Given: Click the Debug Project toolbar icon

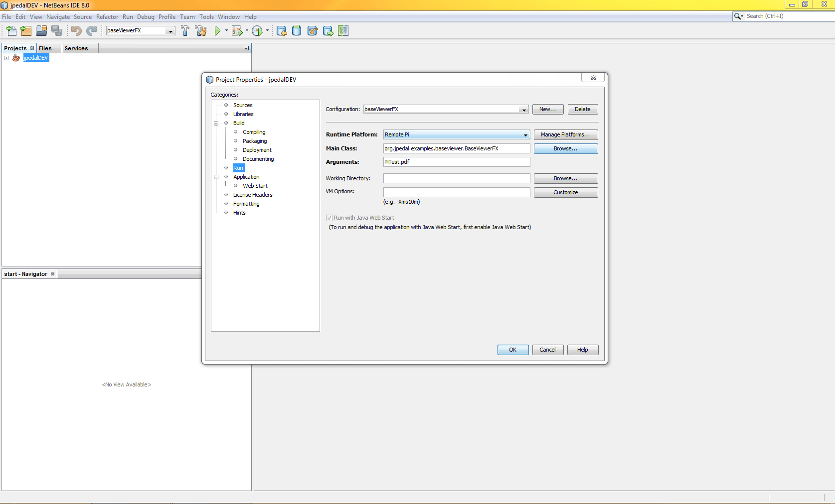Looking at the screenshot, I should point(237,31).
